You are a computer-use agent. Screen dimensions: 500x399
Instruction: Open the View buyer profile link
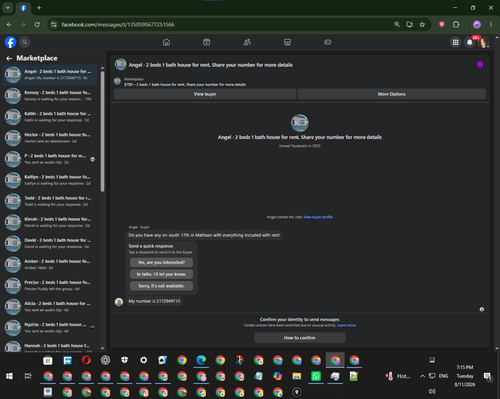(318, 217)
